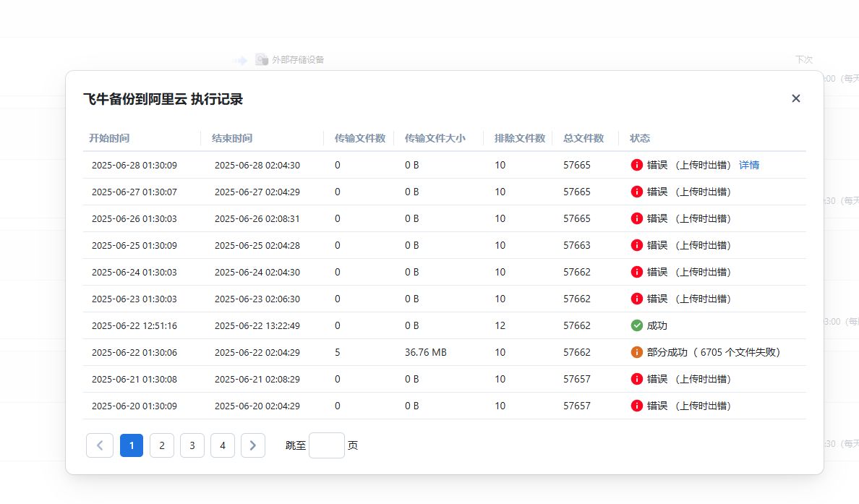Image resolution: width=859 pixels, height=504 pixels.
Task: Click 外部存储设备 label behind dialog
Action: [x=298, y=60]
